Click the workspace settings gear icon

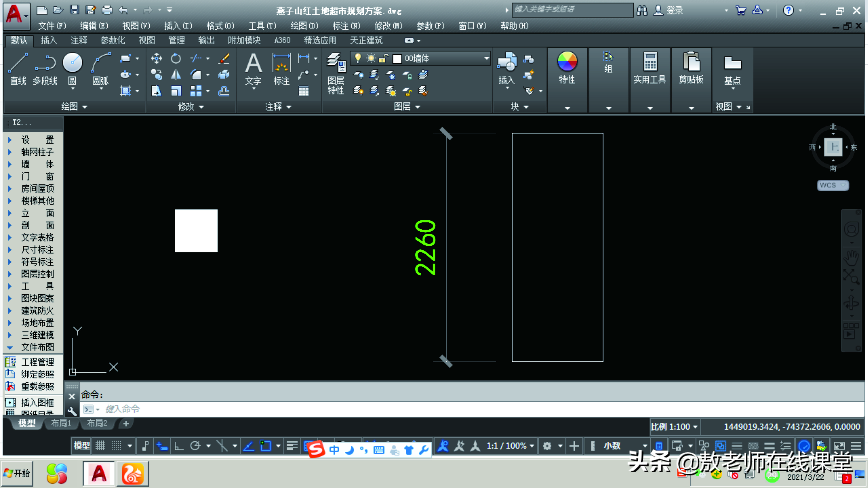(547, 446)
